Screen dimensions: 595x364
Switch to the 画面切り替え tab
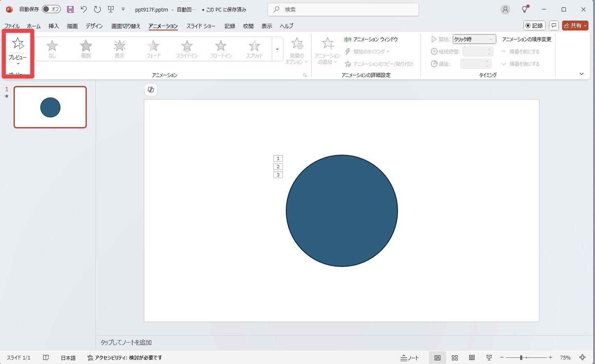[126, 26]
